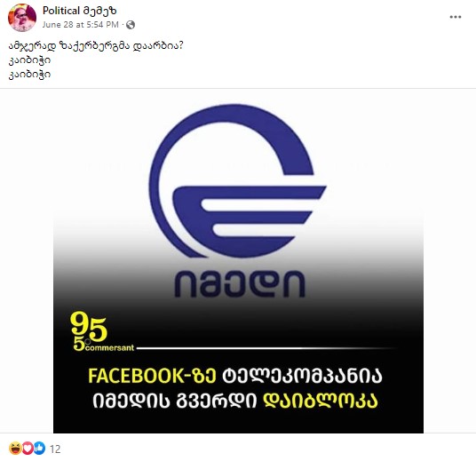Viewport: 476px width, 461px height.
Task: Click the FACEBOOK-ზე ტელეკომპანია headline line
Action: (x=235, y=376)
